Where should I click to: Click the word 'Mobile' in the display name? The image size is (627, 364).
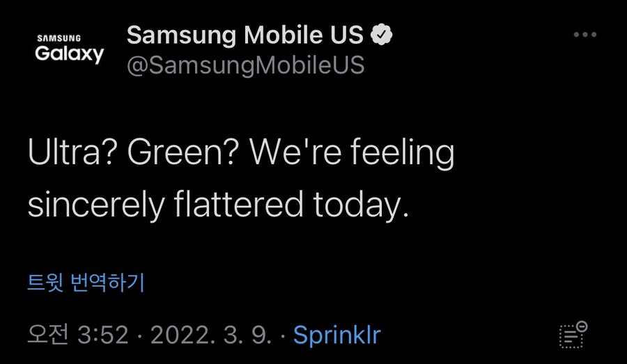pos(283,35)
